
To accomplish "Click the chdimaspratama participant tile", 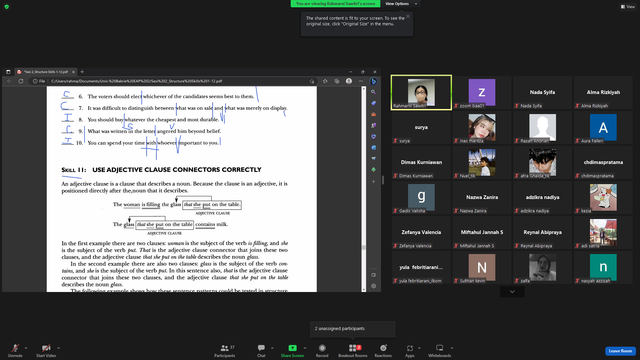I will tap(603, 162).
